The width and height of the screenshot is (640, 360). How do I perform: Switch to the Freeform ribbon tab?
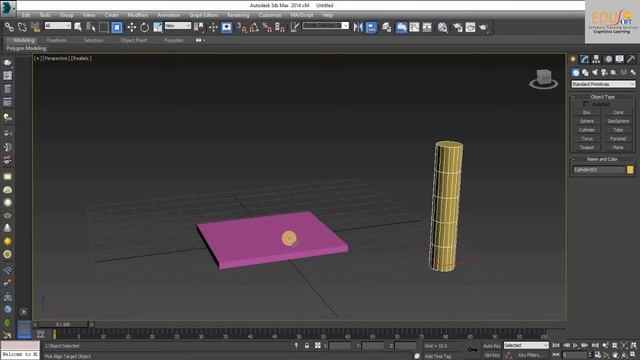click(57, 40)
